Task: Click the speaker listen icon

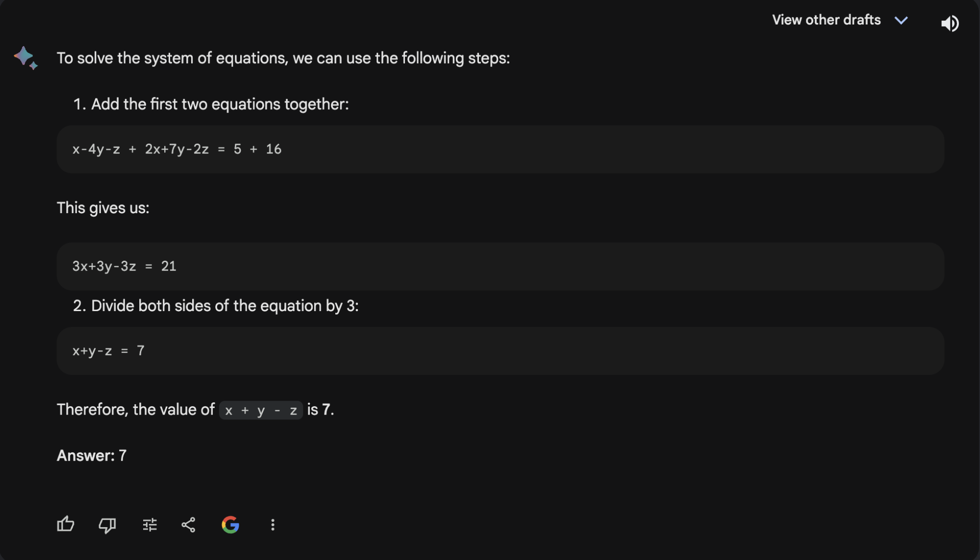Action: tap(950, 23)
